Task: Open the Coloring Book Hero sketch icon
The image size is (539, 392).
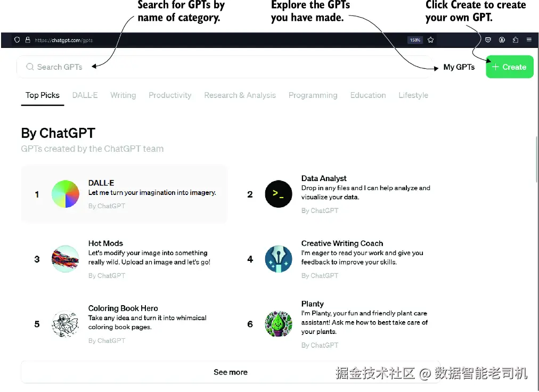Action: click(66, 324)
